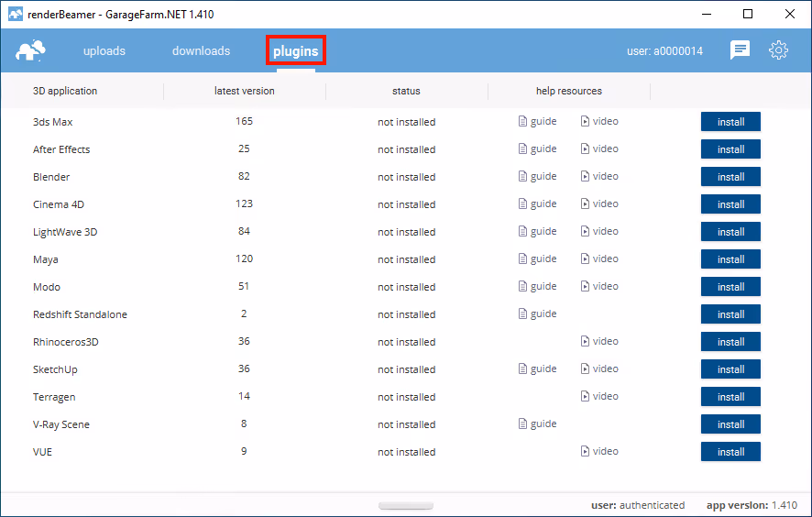Select the 'Rhinoceros3D' application name
The image size is (812, 517).
tap(65, 341)
